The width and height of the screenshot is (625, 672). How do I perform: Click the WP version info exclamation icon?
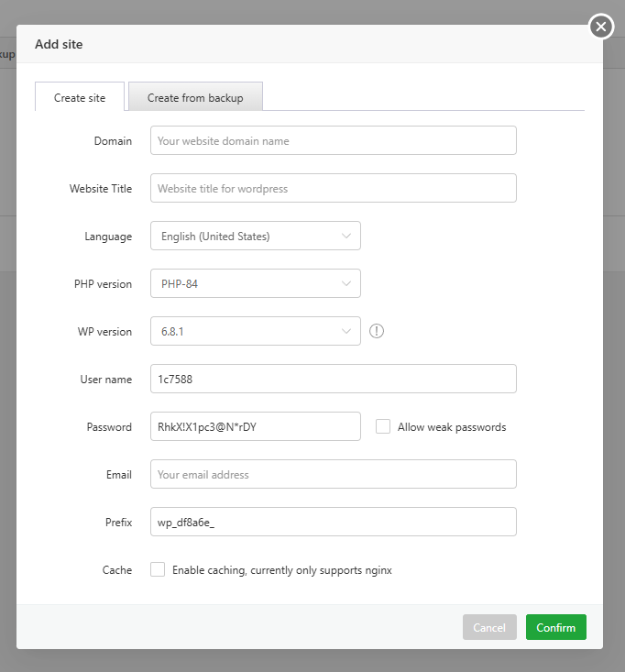[377, 331]
